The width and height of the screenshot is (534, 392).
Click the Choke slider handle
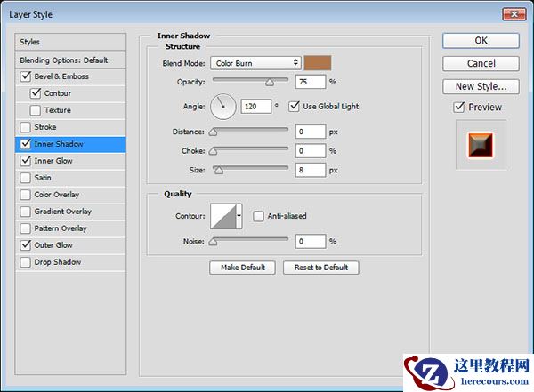(x=214, y=151)
